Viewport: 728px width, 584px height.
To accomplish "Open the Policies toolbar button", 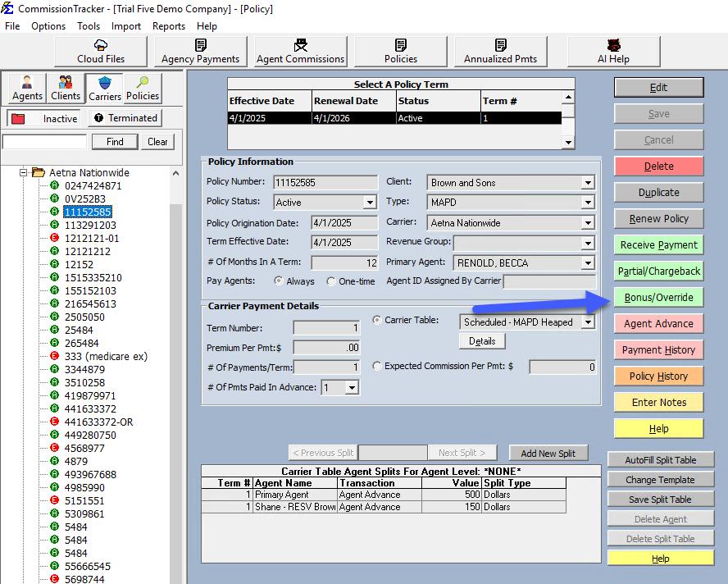I will [x=401, y=51].
